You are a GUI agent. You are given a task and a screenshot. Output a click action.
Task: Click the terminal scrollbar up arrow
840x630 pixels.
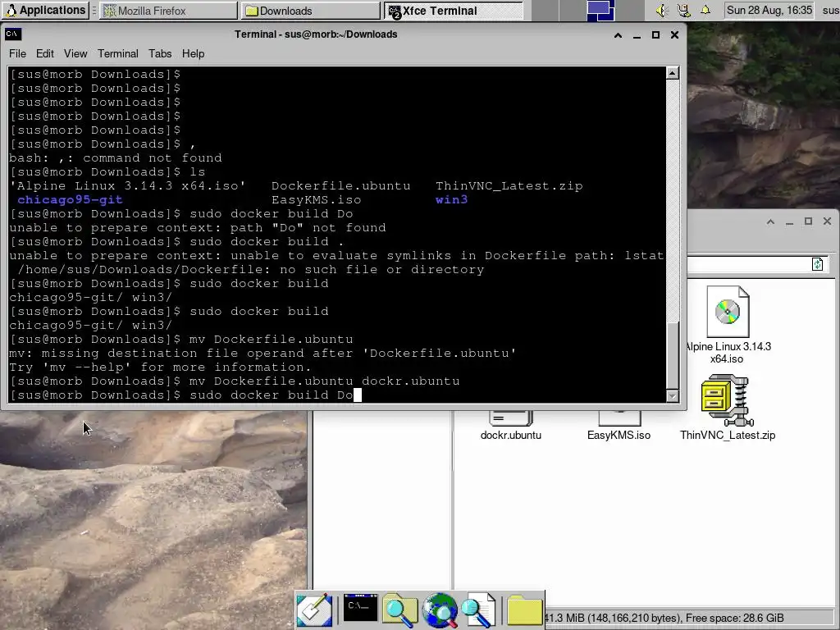coord(673,73)
